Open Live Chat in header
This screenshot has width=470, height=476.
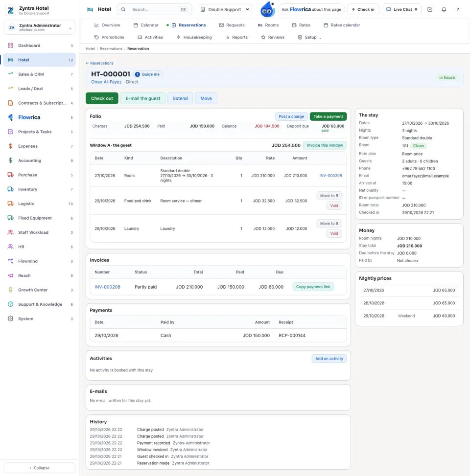[401, 9]
